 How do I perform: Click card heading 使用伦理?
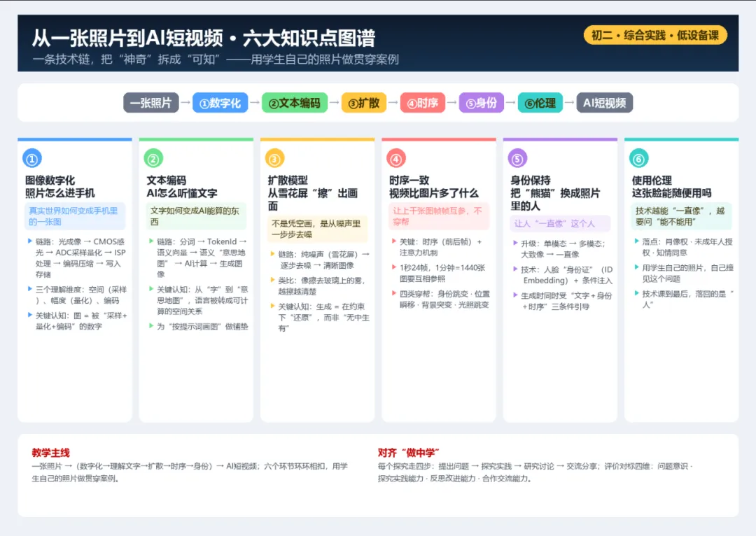pyautogui.click(x=652, y=181)
